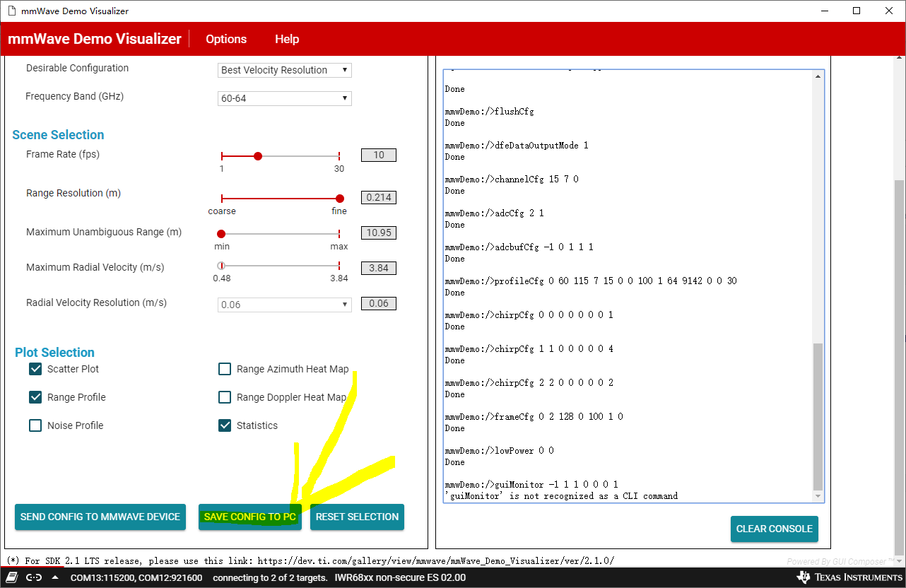Click the console's vertical scrollbar thumb
The width and height of the screenshot is (906, 588).
(818, 417)
